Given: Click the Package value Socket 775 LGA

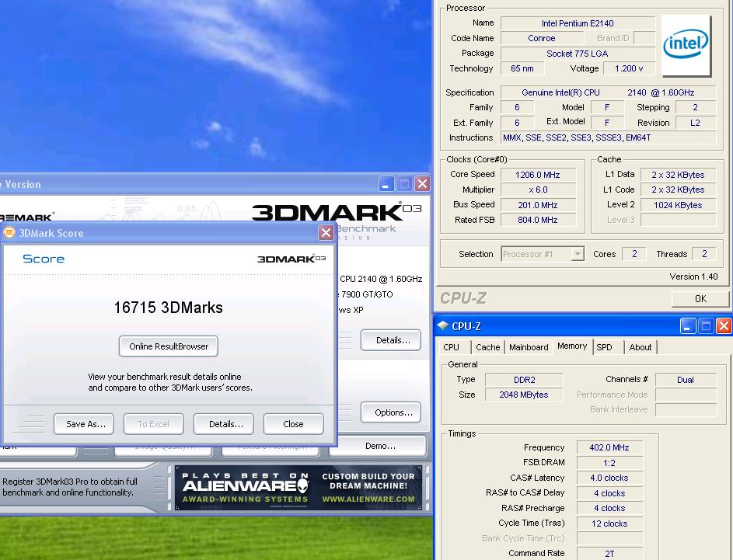Looking at the screenshot, I should tap(578, 54).
